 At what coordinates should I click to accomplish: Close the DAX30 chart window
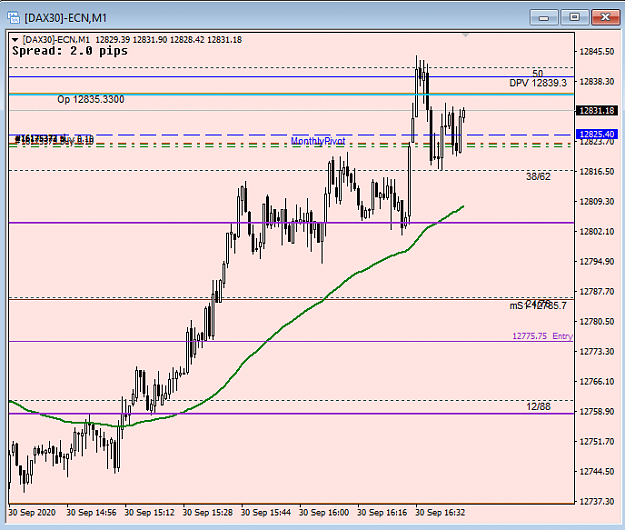pos(605,18)
